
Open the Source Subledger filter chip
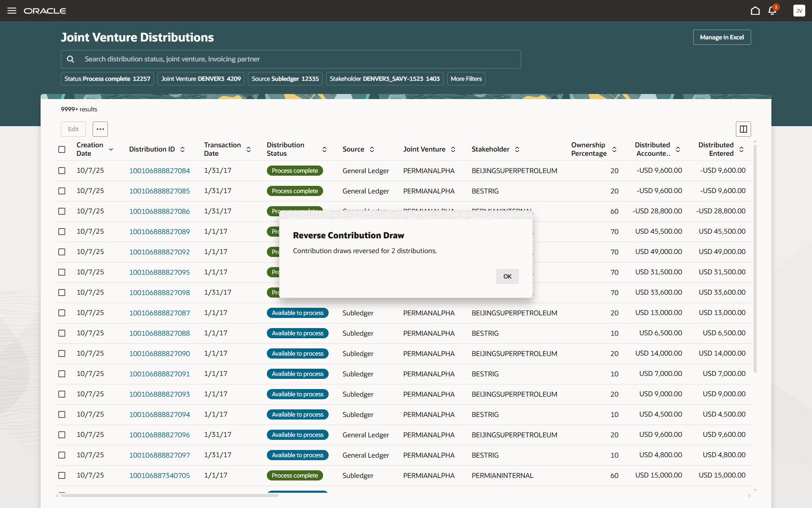click(285, 79)
